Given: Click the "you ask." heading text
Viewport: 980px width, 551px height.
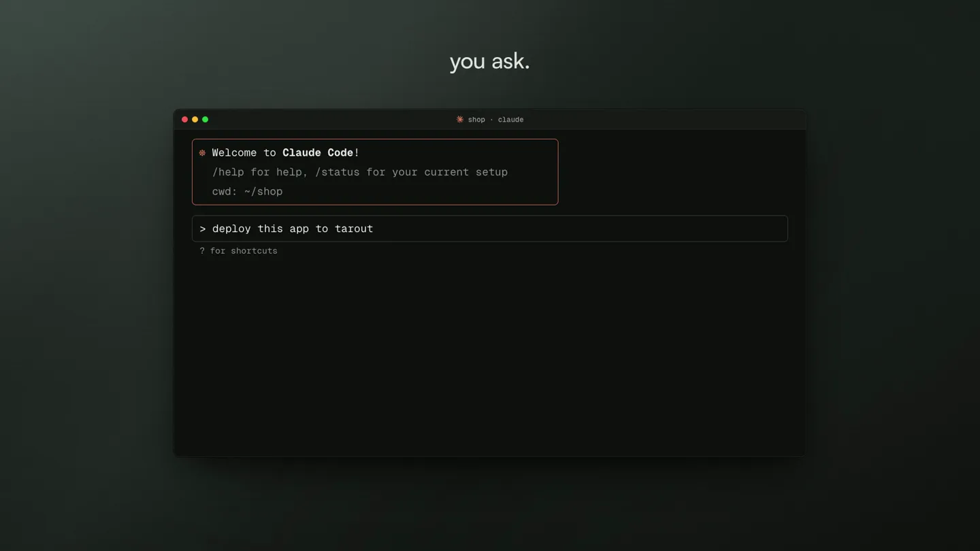Looking at the screenshot, I should (489, 61).
